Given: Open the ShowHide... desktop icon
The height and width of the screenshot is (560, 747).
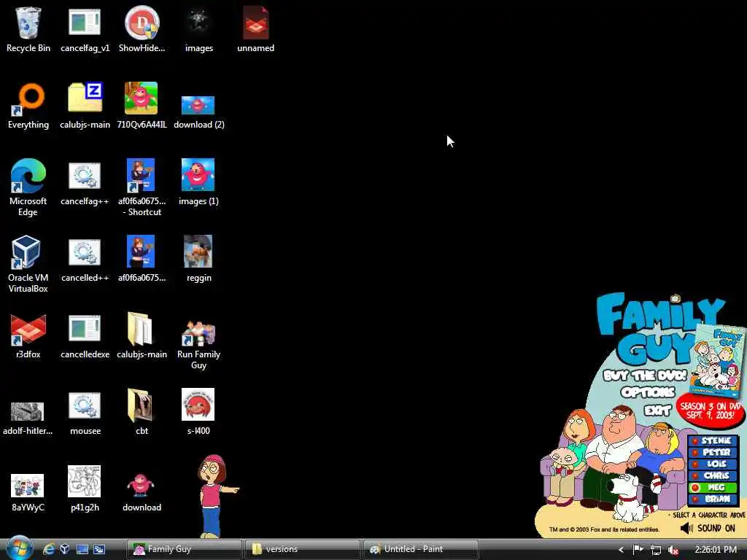Looking at the screenshot, I should [142, 28].
